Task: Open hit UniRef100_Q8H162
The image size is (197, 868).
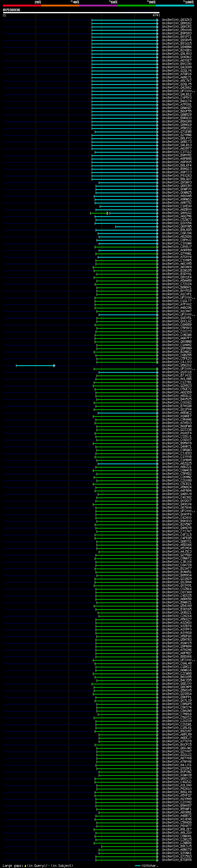Action: click(x=177, y=23)
